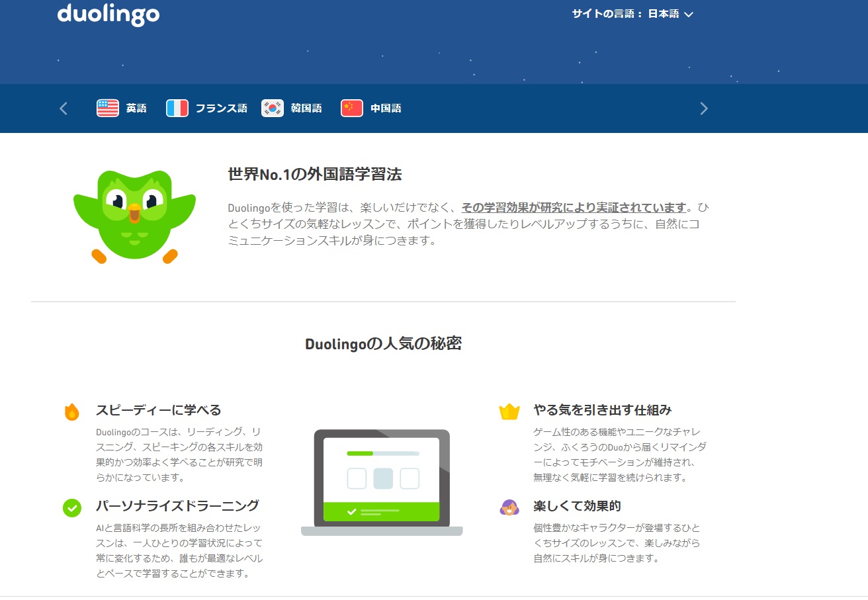Click the crown icon beside やる気を引き出す仕組み
Screen dimensions: 868x600
509,411
